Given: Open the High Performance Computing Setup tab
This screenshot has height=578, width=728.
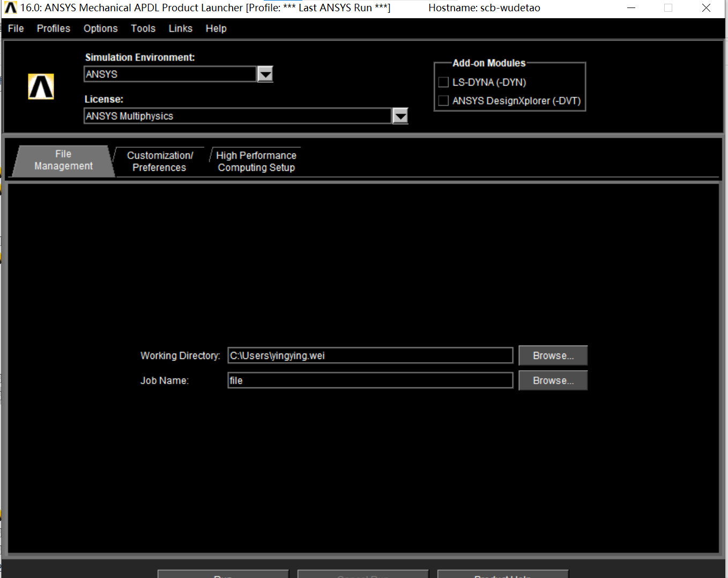Looking at the screenshot, I should [x=256, y=161].
